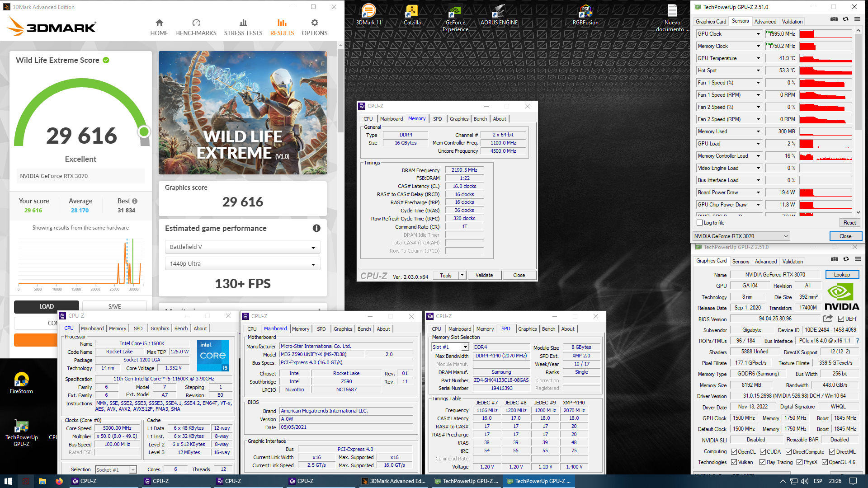Toggle OpenCL checkbox
Viewport: 868px width, 488px height.
pos(734,452)
